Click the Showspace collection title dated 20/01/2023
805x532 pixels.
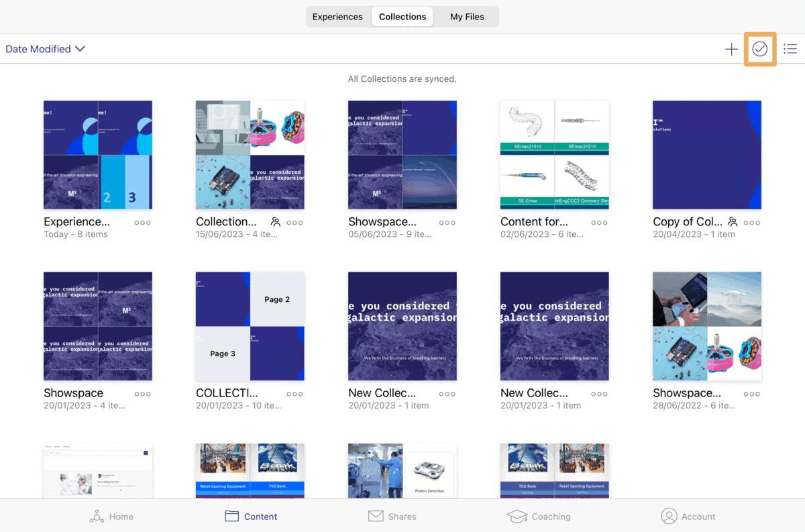pos(73,393)
